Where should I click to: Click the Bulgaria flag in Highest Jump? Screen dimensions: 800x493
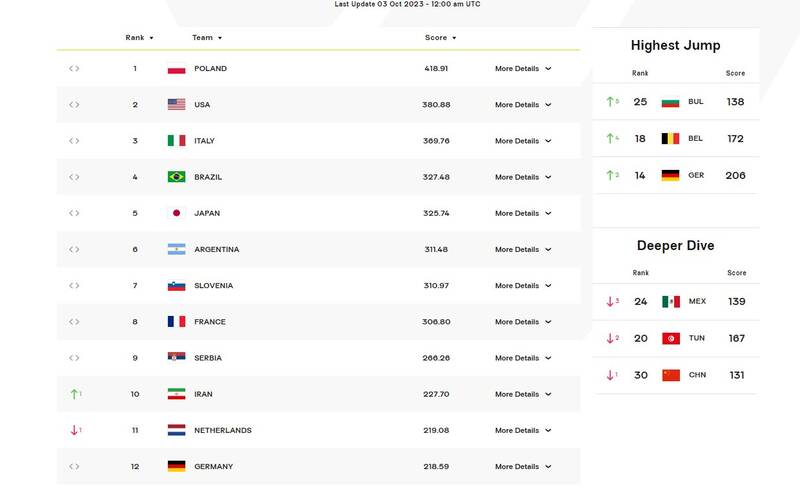coord(670,102)
